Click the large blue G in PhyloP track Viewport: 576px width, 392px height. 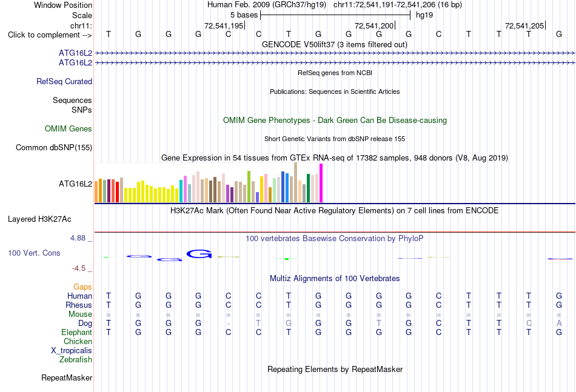pos(199,253)
